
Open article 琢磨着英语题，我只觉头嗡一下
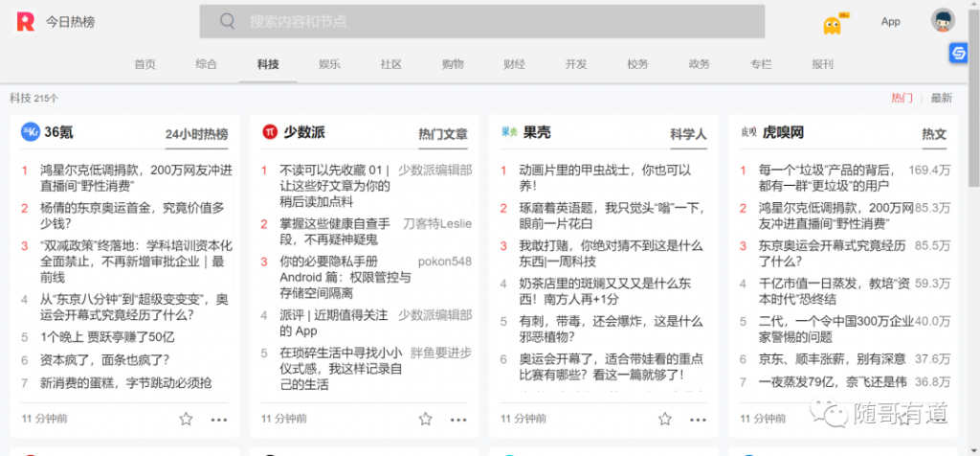[x=612, y=216]
